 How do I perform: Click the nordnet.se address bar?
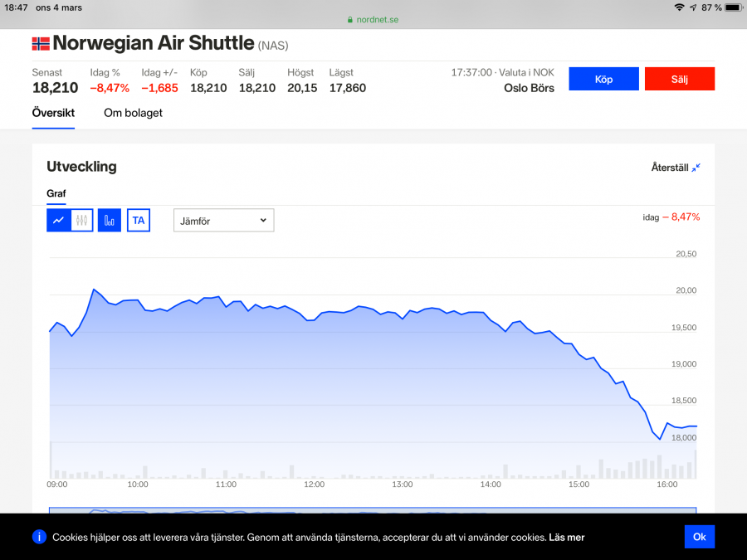373,20
